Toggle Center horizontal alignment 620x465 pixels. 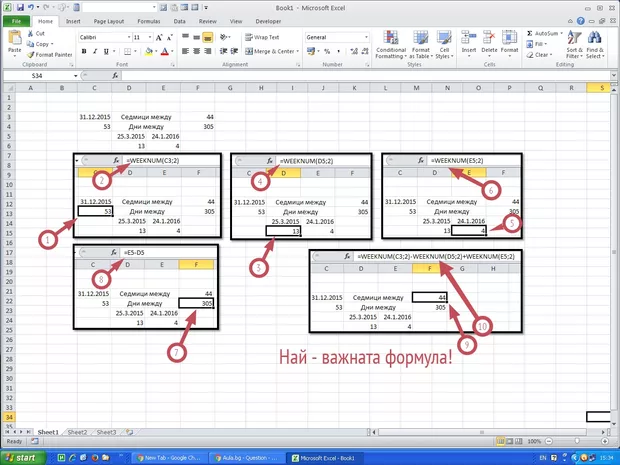tap(196, 51)
